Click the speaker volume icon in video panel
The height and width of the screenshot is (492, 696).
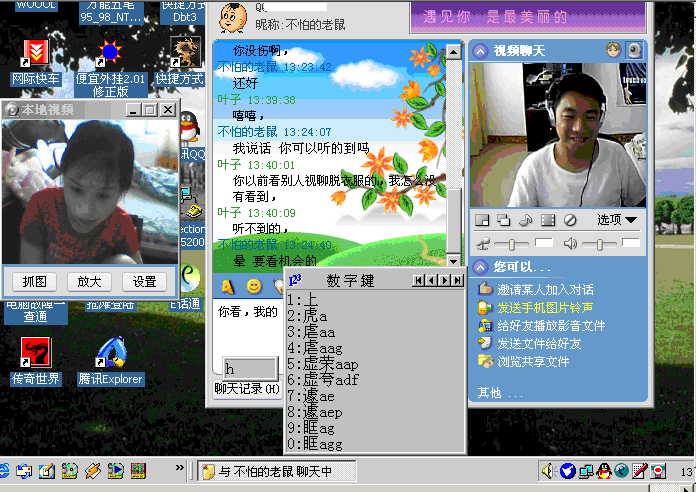570,243
